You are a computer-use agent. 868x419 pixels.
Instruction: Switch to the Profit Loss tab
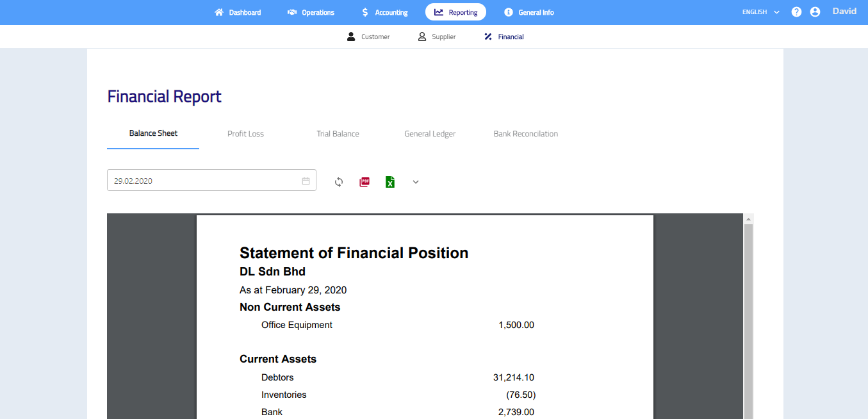[x=245, y=134]
